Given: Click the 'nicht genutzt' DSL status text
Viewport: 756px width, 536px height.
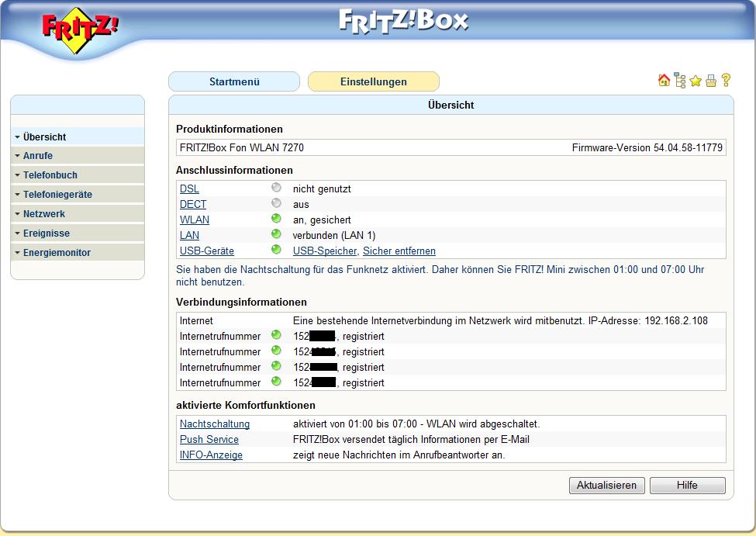Looking at the screenshot, I should pos(322,189).
